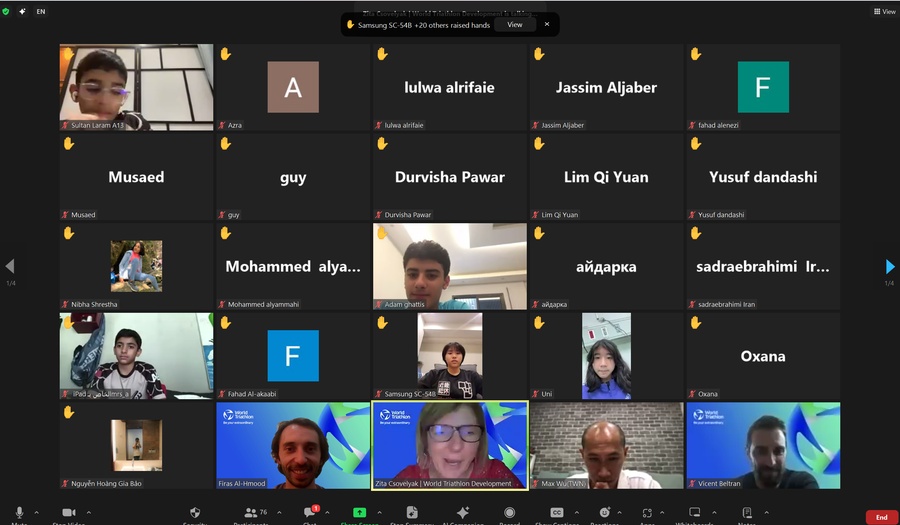The height and width of the screenshot is (525, 900).
Task: Select Zita Csovelyak's video tile
Action: pyautogui.click(x=449, y=445)
